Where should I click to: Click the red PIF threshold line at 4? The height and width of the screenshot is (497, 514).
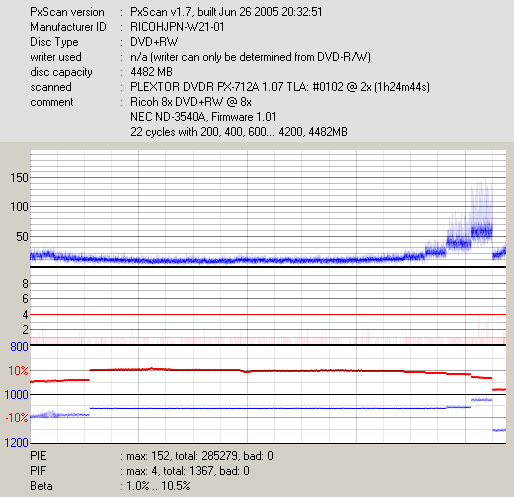click(x=268, y=314)
